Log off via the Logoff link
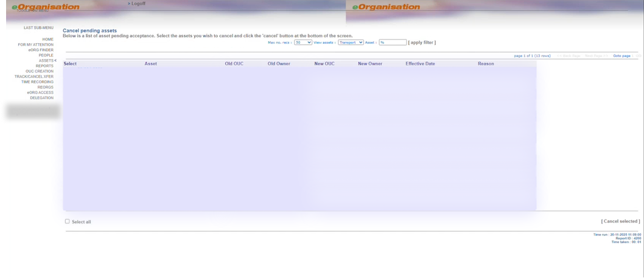The image size is (644, 278). click(138, 4)
